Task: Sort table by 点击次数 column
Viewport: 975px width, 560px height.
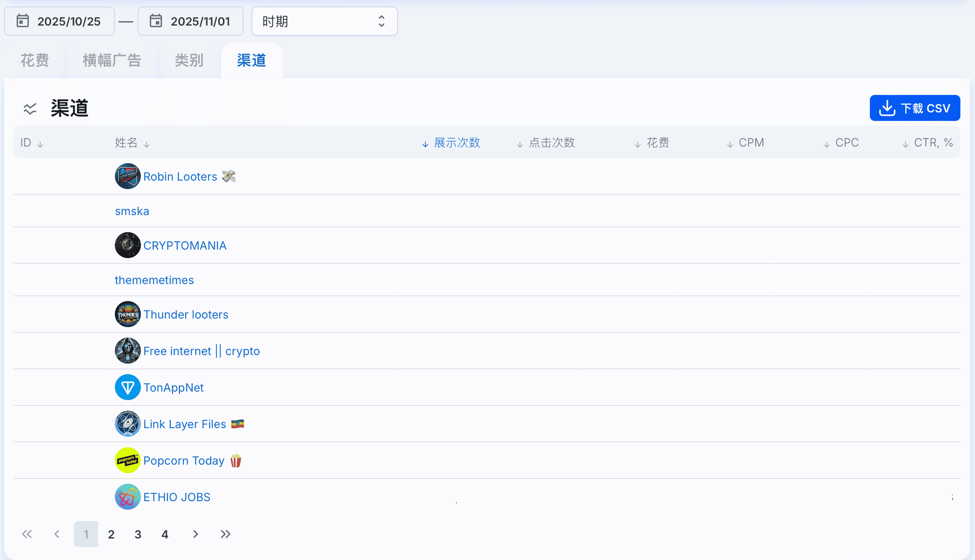Action: click(551, 143)
